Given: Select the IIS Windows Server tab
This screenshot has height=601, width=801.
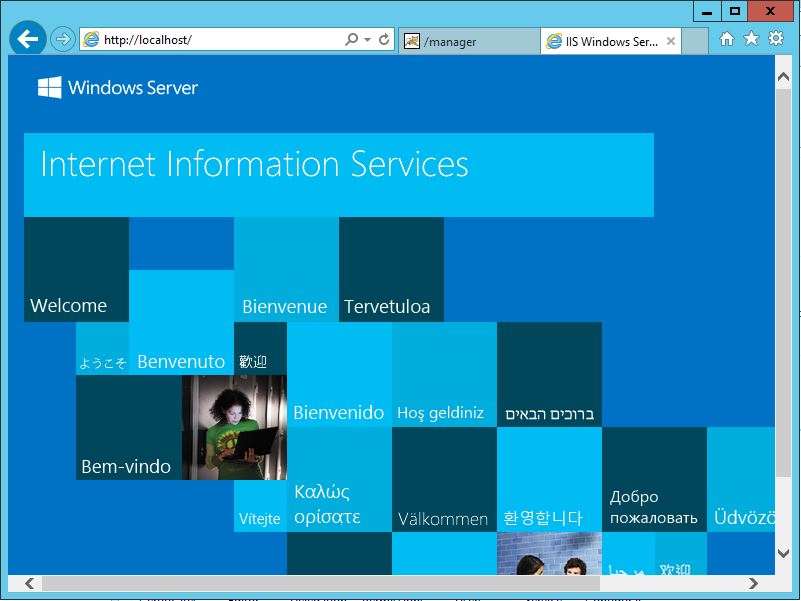Looking at the screenshot, I should pyautogui.click(x=610, y=41).
